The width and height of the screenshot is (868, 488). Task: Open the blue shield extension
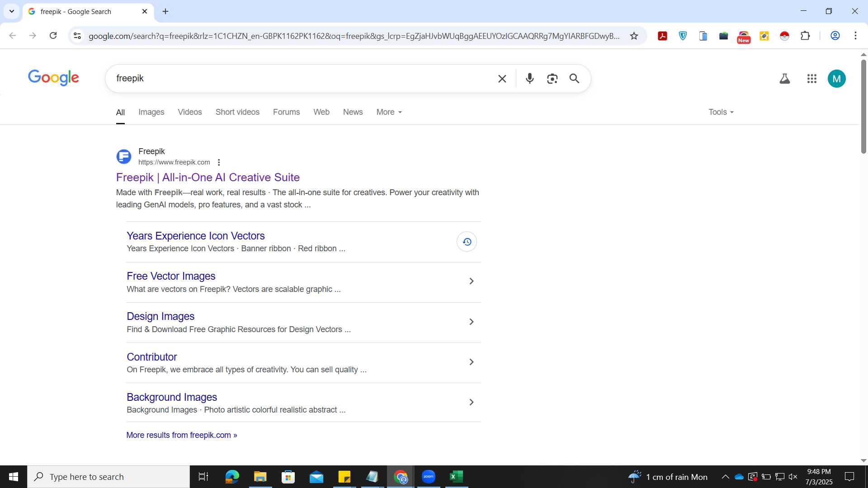click(x=683, y=36)
